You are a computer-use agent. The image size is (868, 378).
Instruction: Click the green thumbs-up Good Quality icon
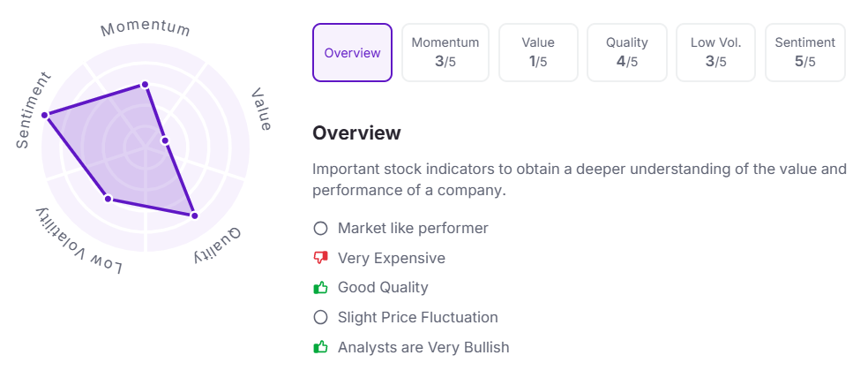tap(320, 288)
